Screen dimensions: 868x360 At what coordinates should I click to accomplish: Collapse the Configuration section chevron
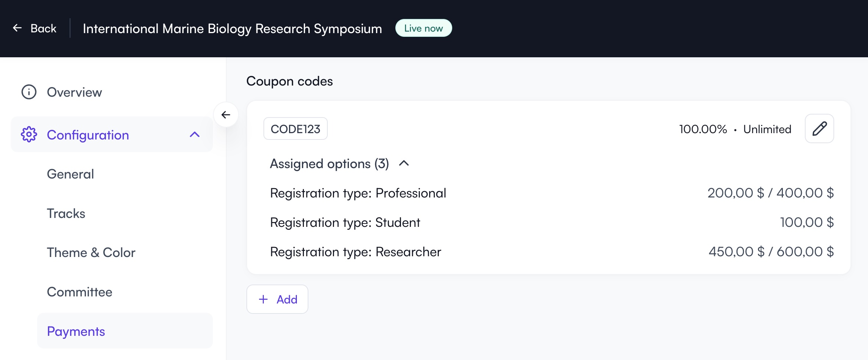point(194,135)
